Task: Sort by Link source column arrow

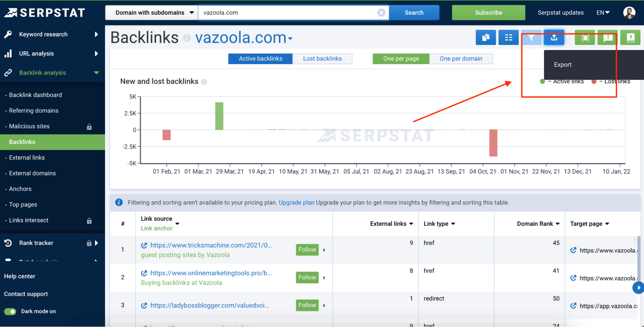Action: pos(177,224)
